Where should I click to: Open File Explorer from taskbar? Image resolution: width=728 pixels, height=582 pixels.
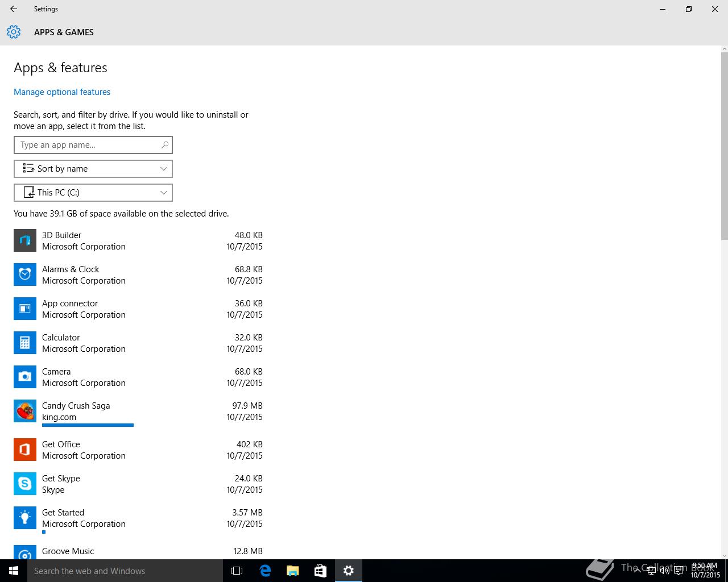[293, 571]
